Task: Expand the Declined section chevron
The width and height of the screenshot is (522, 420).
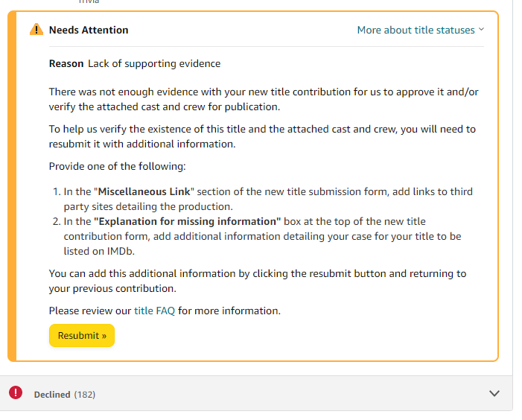Action: (x=494, y=393)
